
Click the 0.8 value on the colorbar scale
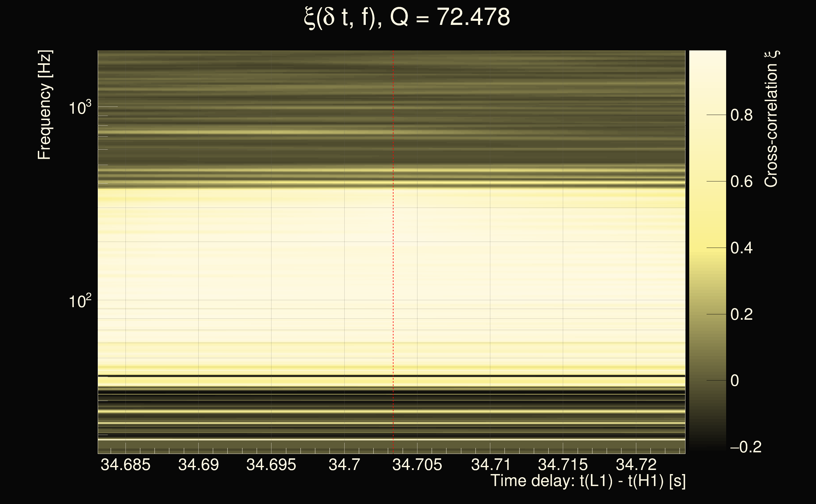coord(741,115)
